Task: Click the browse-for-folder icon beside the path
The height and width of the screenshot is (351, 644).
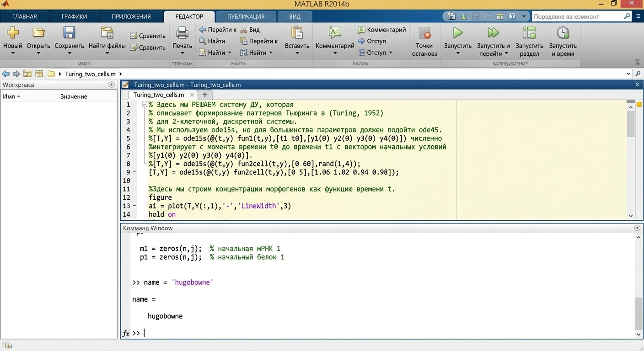Action: pyautogui.click(x=39, y=74)
